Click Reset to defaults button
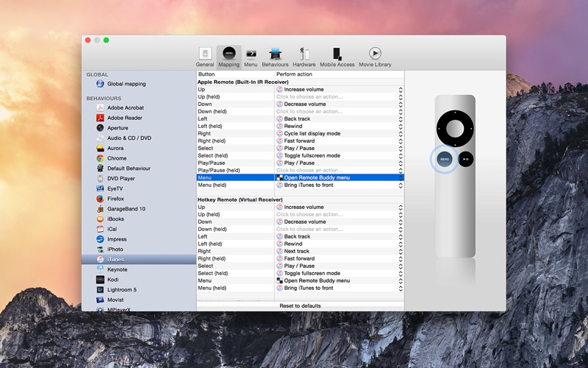588x368 pixels. (x=300, y=305)
